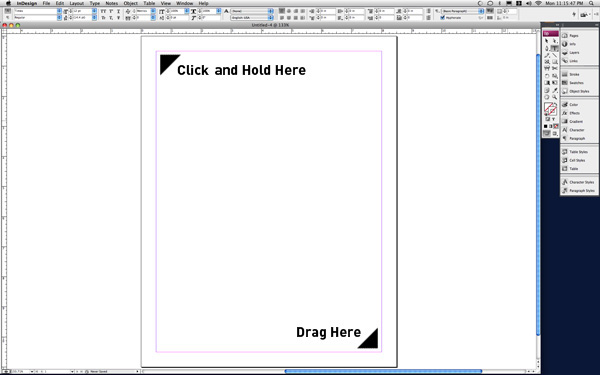Open the English USA language dropdown
This screenshot has width=600, height=375.
(x=251, y=18)
